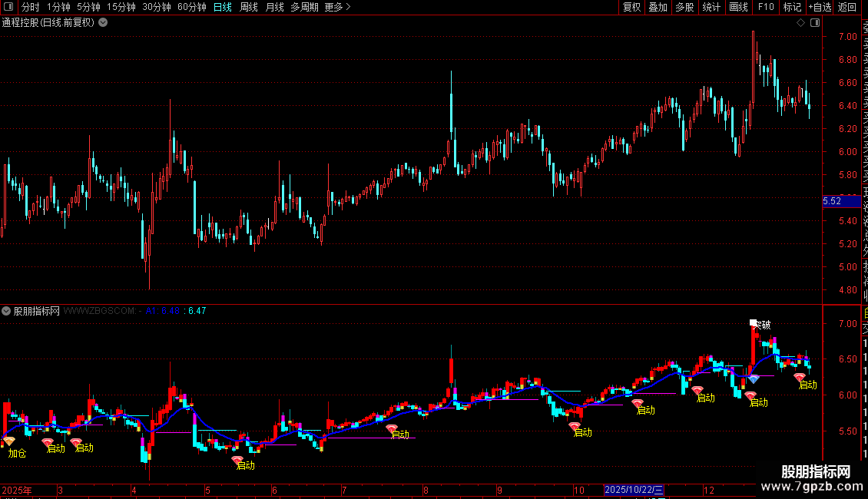Image resolution: width=868 pixels, height=499 pixels.
Task: Activate the 画线 drawing tool
Action: 738,7
